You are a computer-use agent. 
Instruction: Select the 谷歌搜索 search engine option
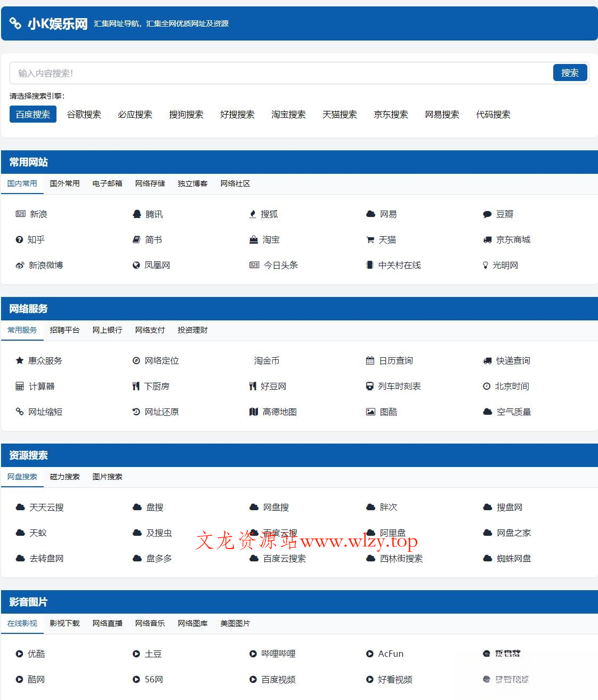pyautogui.click(x=84, y=114)
